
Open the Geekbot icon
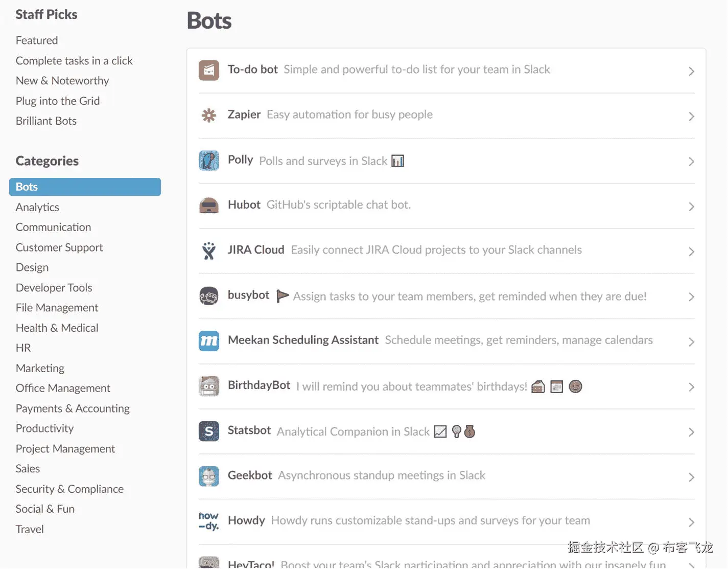tap(208, 476)
